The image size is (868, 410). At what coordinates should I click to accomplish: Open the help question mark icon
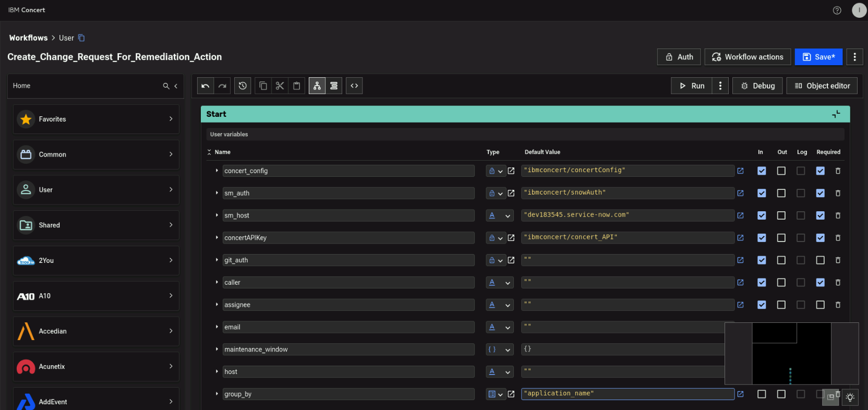837,10
